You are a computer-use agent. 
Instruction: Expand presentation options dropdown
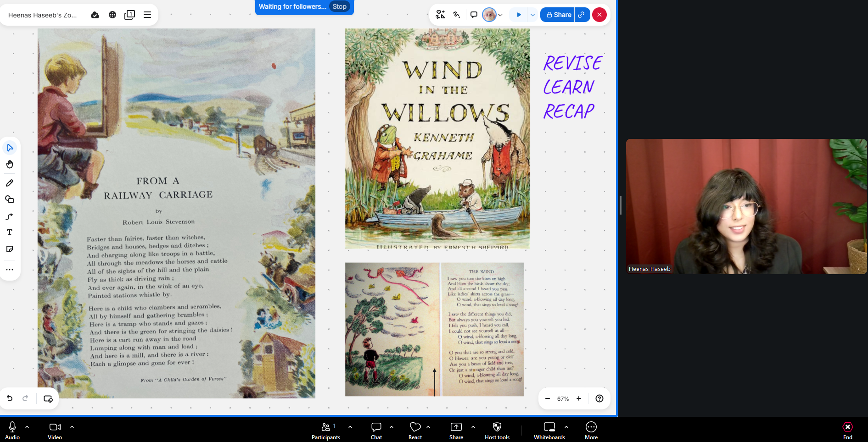532,15
